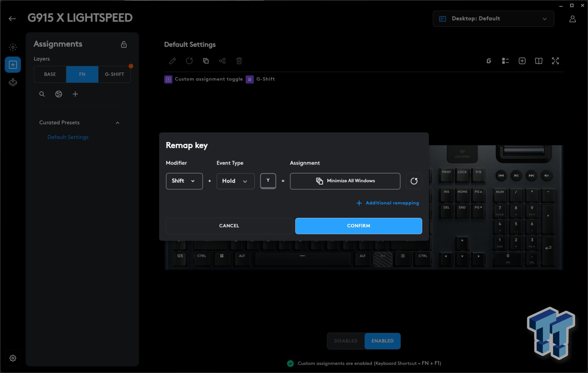Open the lighting settings sidebar icon
Viewport: 588px width, 373px height.
click(x=13, y=47)
